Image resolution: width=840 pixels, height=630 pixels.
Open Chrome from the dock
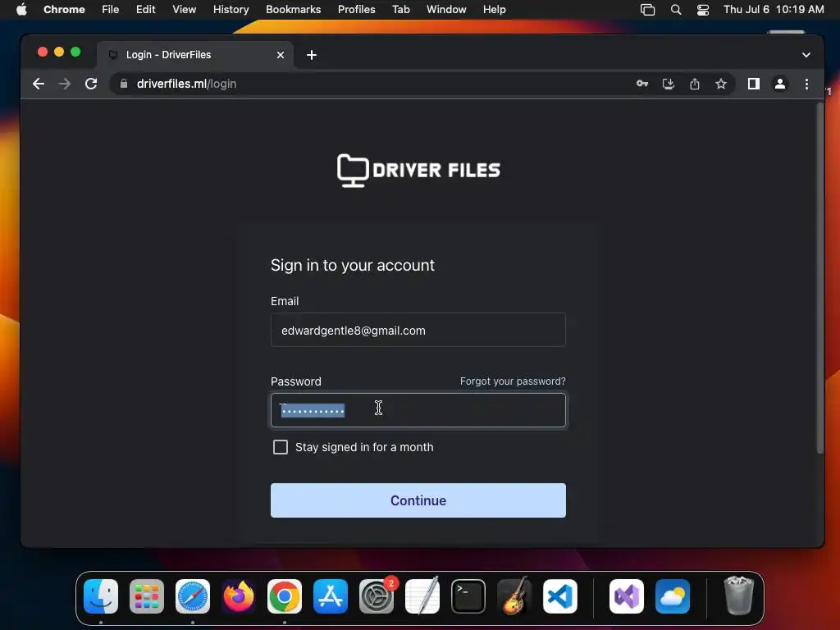[x=285, y=596]
